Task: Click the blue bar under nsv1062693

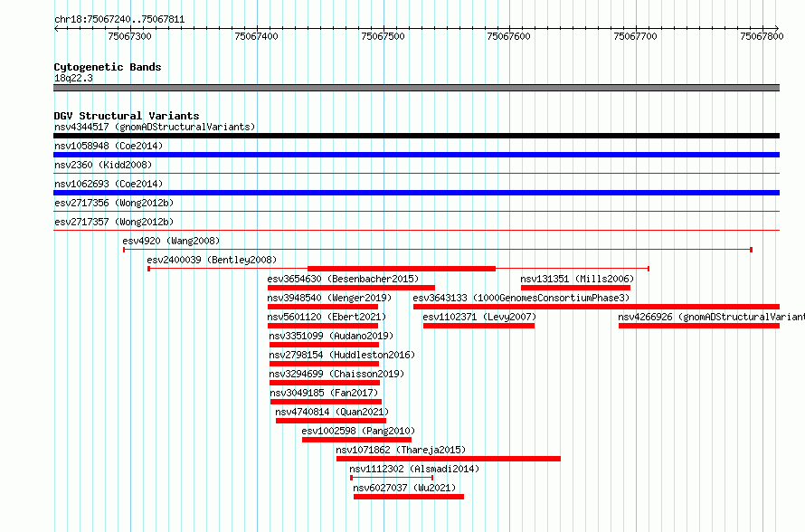Action: point(416,193)
